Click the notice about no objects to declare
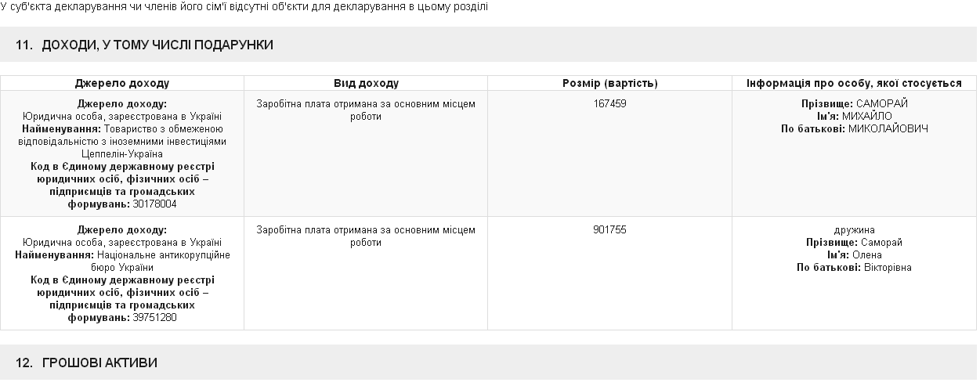The height and width of the screenshot is (386, 980). coord(244,7)
